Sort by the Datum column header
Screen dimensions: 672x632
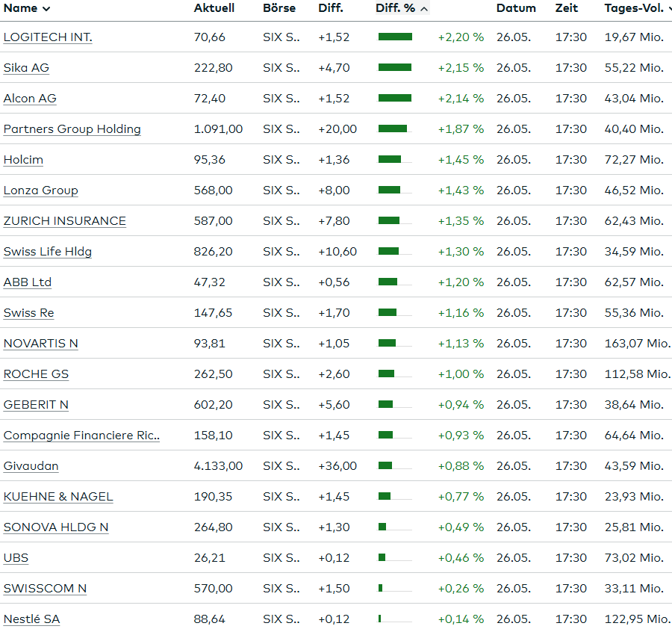click(516, 8)
